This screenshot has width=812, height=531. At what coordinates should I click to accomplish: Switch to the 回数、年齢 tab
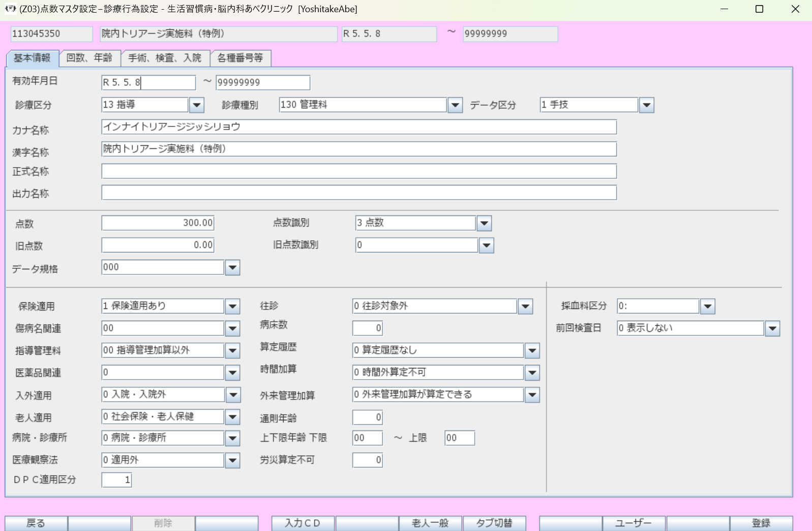pos(89,58)
